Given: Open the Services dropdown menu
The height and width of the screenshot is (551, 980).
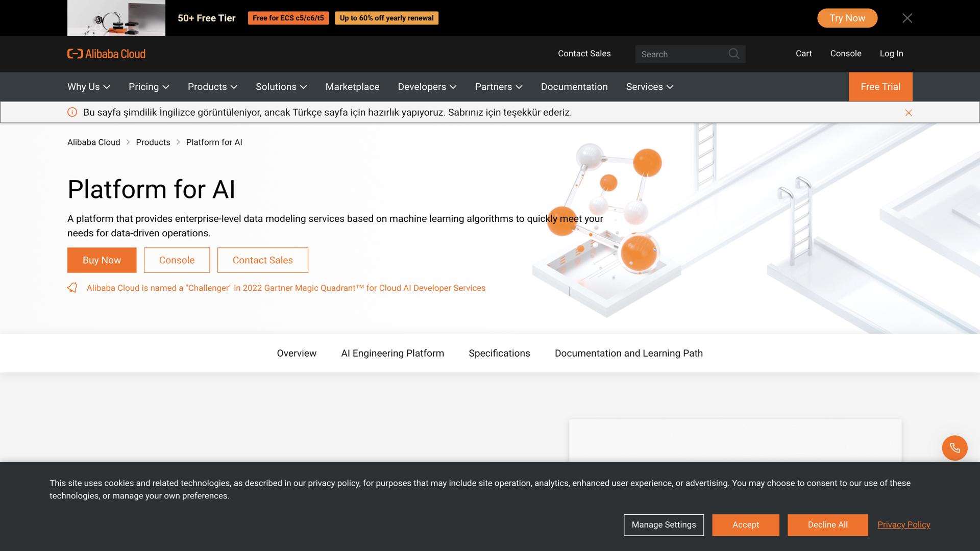Looking at the screenshot, I should tap(649, 87).
